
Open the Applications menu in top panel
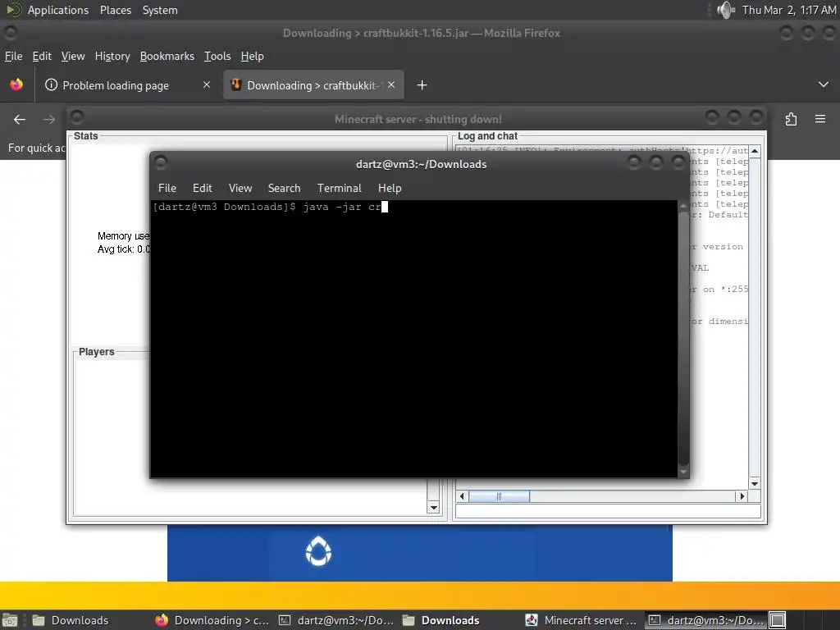(x=58, y=10)
